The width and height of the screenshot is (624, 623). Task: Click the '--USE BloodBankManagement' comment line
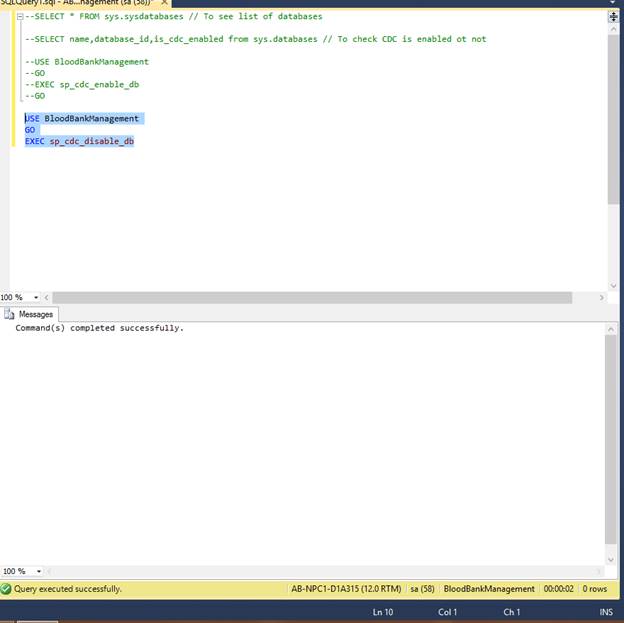(87, 62)
